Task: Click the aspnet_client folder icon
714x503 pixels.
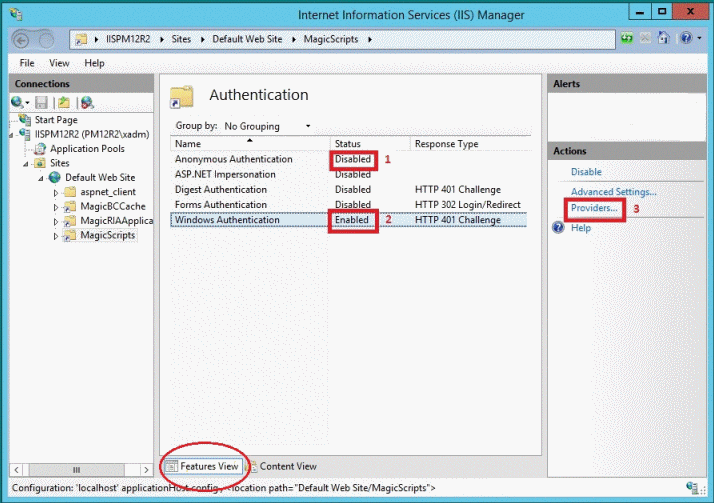Action: click(70, 192)
